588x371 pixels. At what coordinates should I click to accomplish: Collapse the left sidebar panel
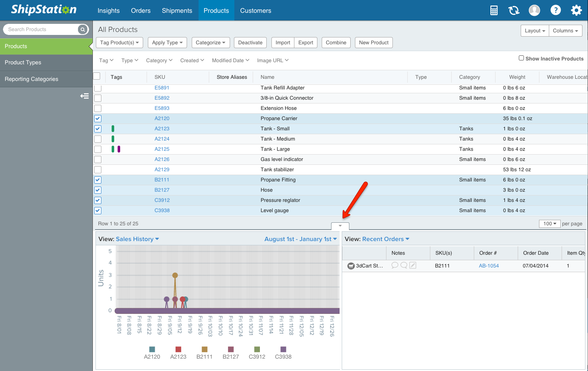click(84, 96)
